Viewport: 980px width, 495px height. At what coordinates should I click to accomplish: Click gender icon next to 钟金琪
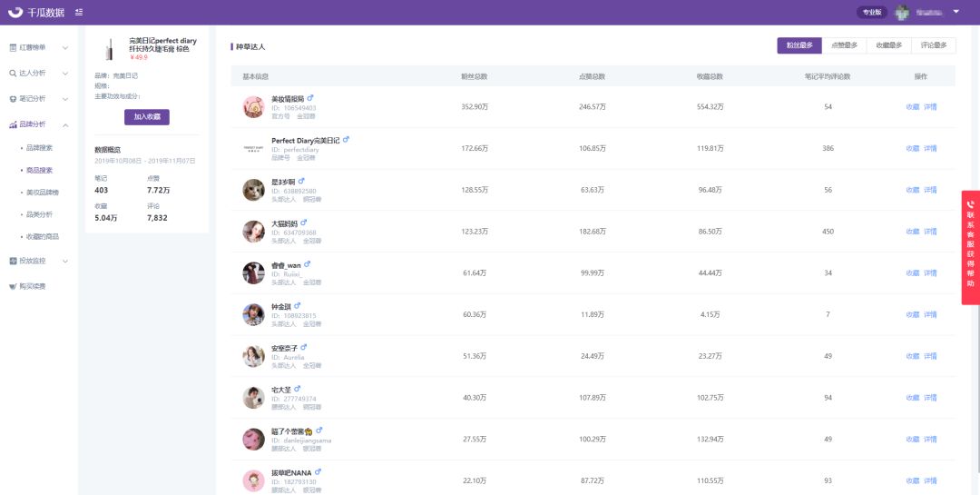297,305
